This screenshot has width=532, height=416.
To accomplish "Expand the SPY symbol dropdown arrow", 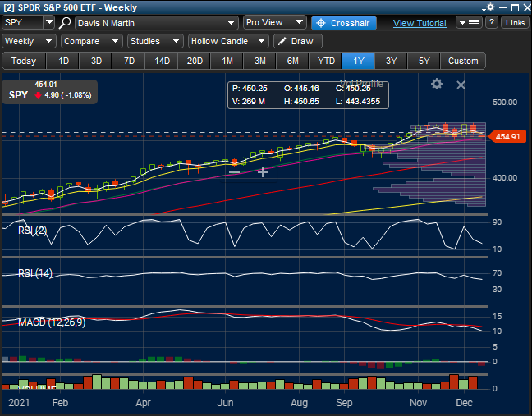I will (49, 22).
